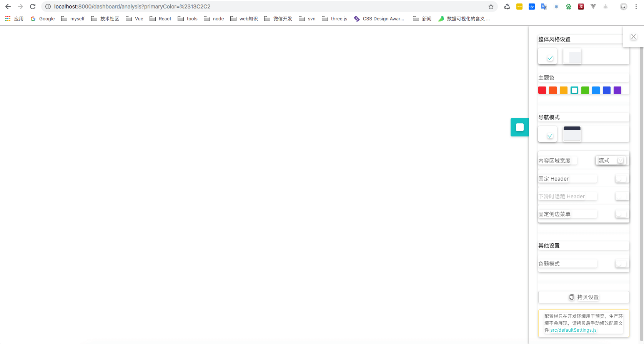644x344 pixels.
Task: Click the 内容区域宽度 label
Action: 554,161
